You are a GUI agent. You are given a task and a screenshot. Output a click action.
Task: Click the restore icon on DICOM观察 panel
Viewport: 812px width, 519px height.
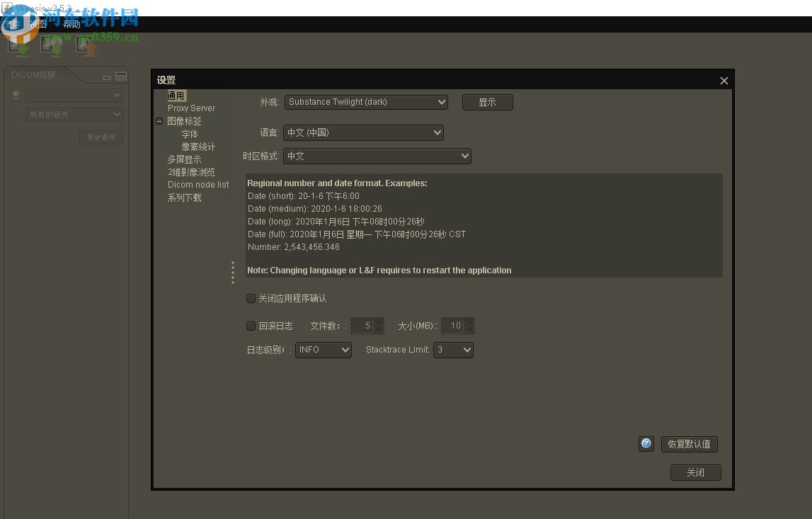coord(121,76)
